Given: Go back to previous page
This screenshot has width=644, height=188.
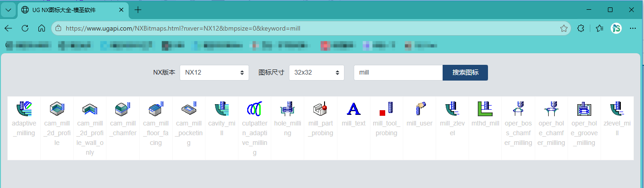Looking at the screenshot, I should click(x=8, y=28).
